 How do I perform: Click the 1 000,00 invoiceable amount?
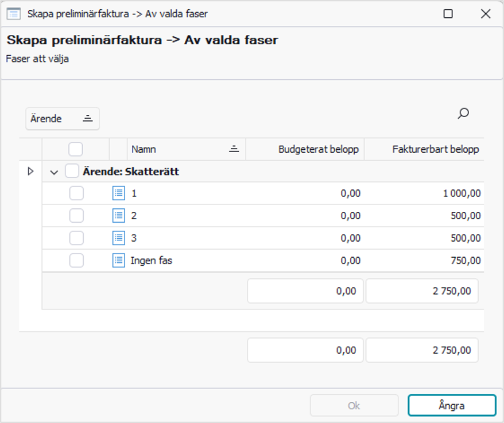(462, 193)
